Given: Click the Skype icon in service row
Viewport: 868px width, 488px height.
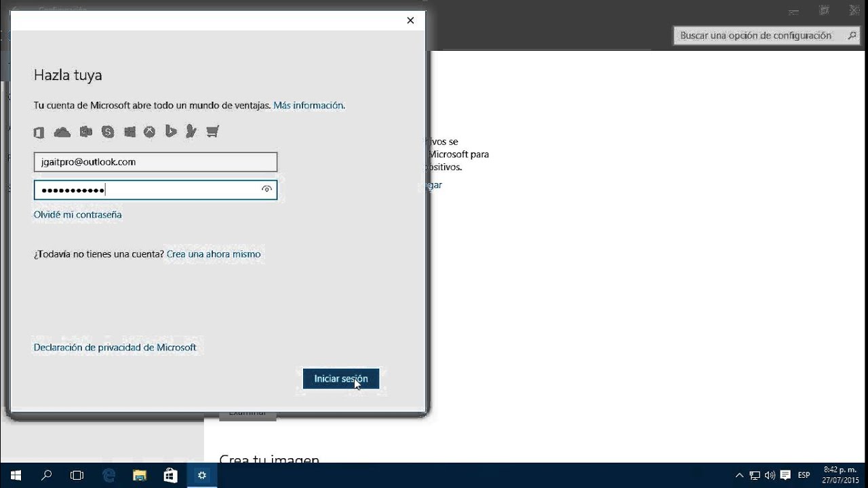Looking at the screenshot, I should [x=108, y=132].
